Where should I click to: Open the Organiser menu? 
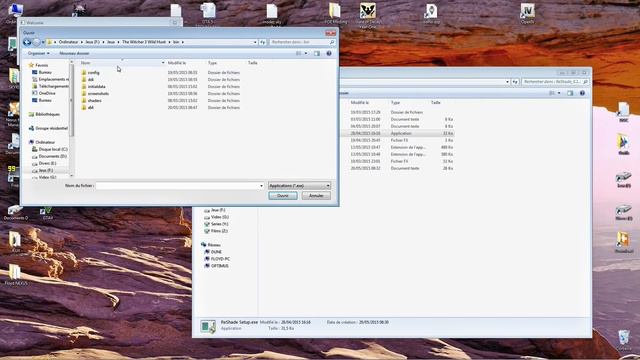[x=38, y=53]
